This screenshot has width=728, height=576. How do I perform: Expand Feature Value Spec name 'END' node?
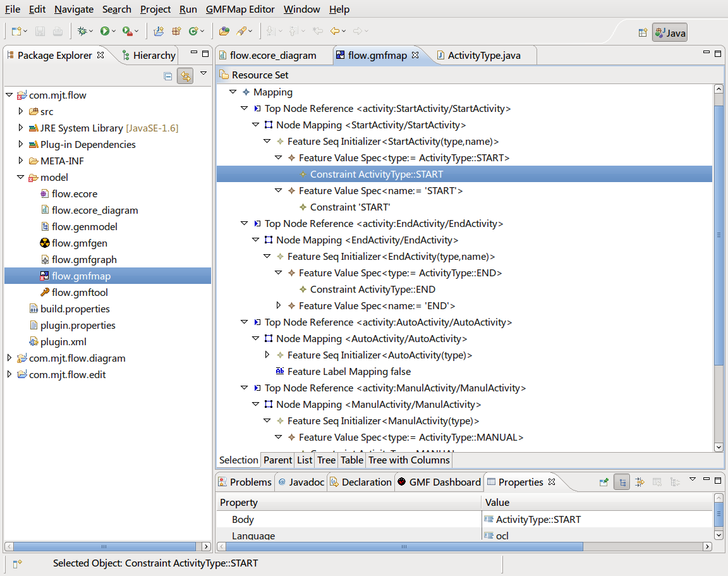pos(279,306)
